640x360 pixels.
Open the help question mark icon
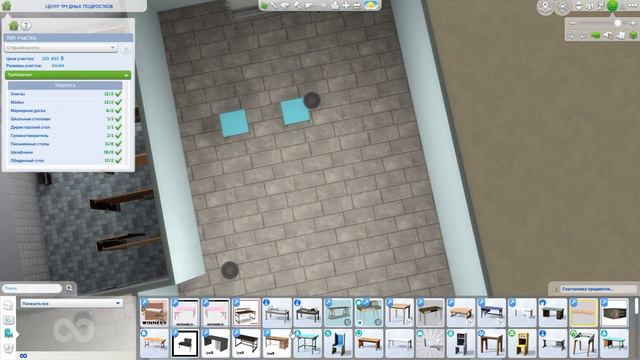(26, 26)
